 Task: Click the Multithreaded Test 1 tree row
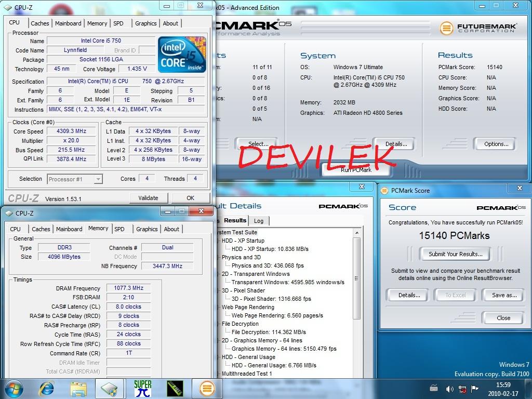(247, 374)
